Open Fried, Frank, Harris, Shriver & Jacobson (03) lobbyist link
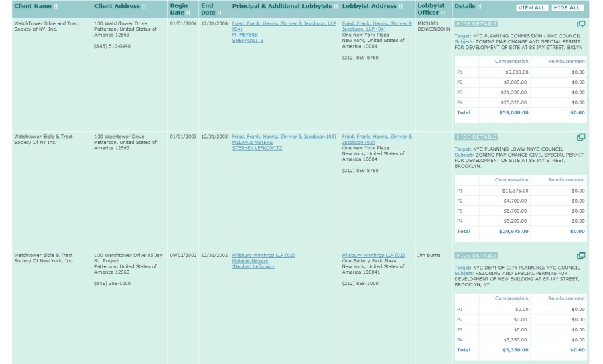Viewport: 603px width, 364px height. pos(284,136)
